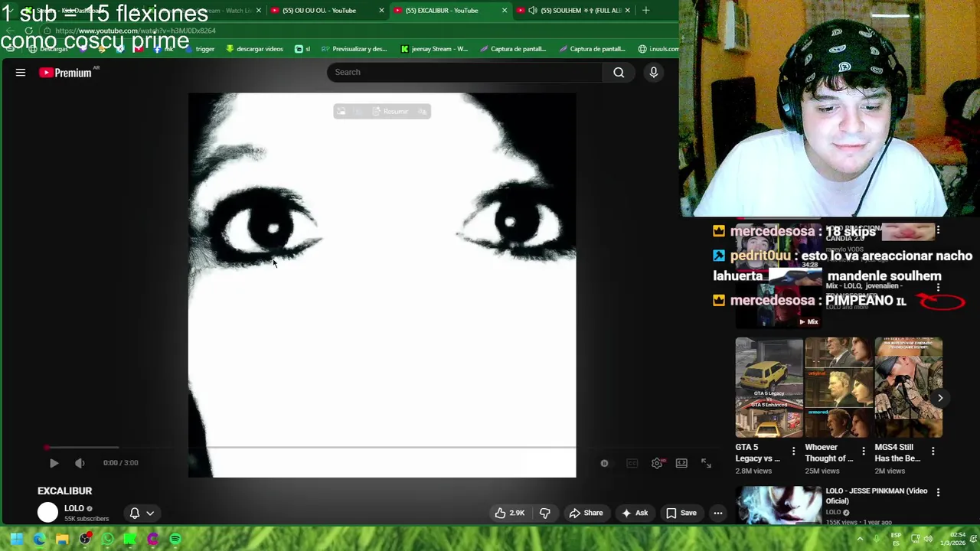Open GTA 5 Legacy vs video thumbnail
Image resolution: width=980 pixels, height=551 pixels.
769,388
